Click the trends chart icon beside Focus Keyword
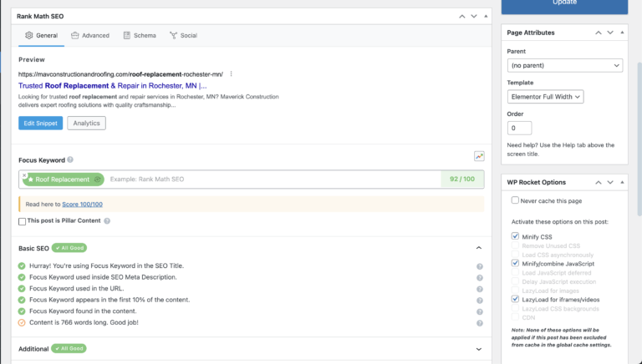Screen dimensions: 642x364 coord(479,156)
